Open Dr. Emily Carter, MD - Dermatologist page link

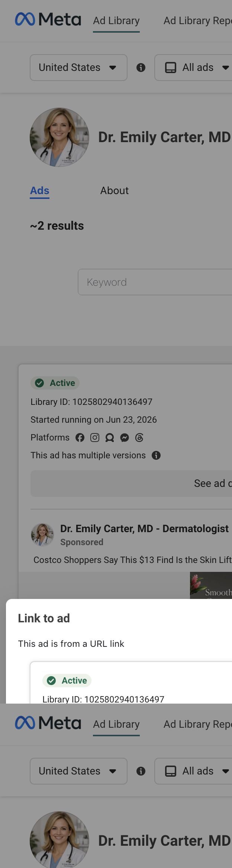[x=144, y=528]
